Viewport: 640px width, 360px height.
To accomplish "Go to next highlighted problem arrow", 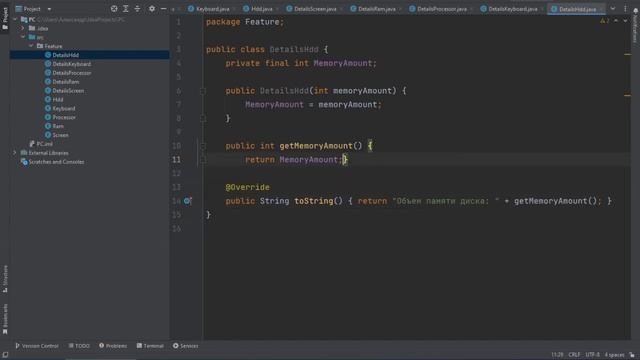I will (x=625, y=21).
